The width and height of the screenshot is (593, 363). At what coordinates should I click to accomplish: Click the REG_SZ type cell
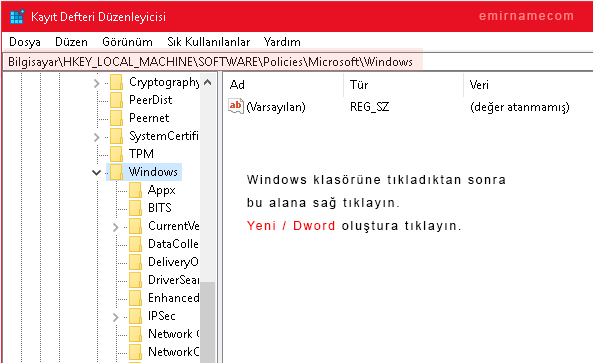pyautogui.click(x=369, y=107)
